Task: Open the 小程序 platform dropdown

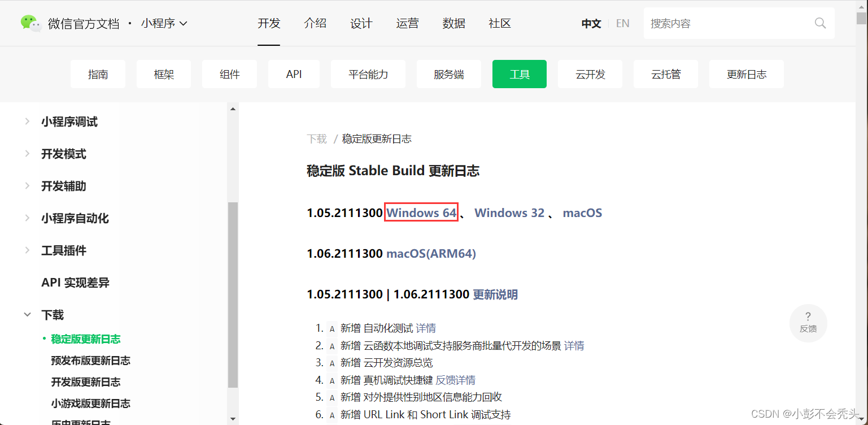Action: click(x=164, y=23)
